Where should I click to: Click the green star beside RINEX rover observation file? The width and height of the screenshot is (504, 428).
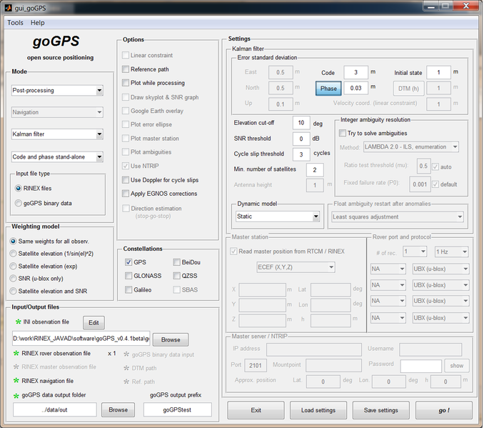(x=15, y=353)
